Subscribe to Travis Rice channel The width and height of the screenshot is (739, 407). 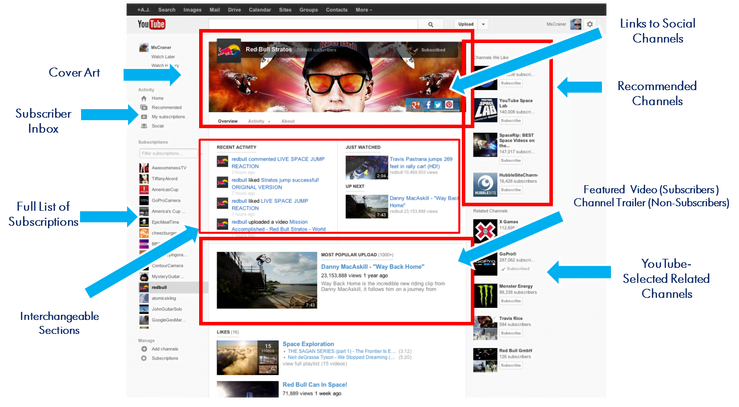pos(511,333)
